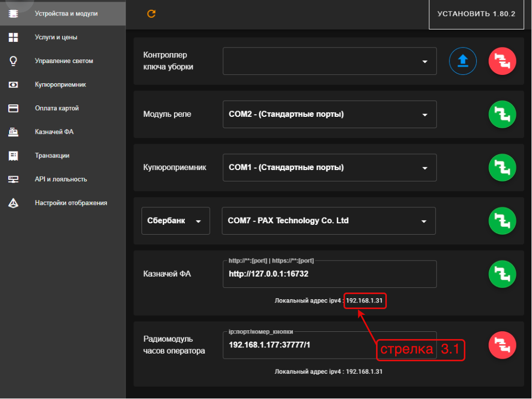532x399 pixels.
Task: Click local ipv4 address under radio module field
Action: [x=364, y=372]
